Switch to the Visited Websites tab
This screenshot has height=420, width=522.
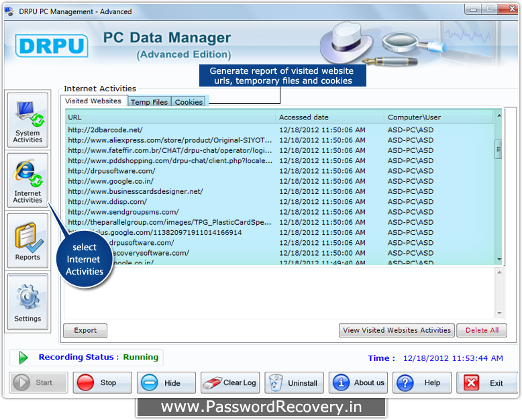[x=93, y=101]
